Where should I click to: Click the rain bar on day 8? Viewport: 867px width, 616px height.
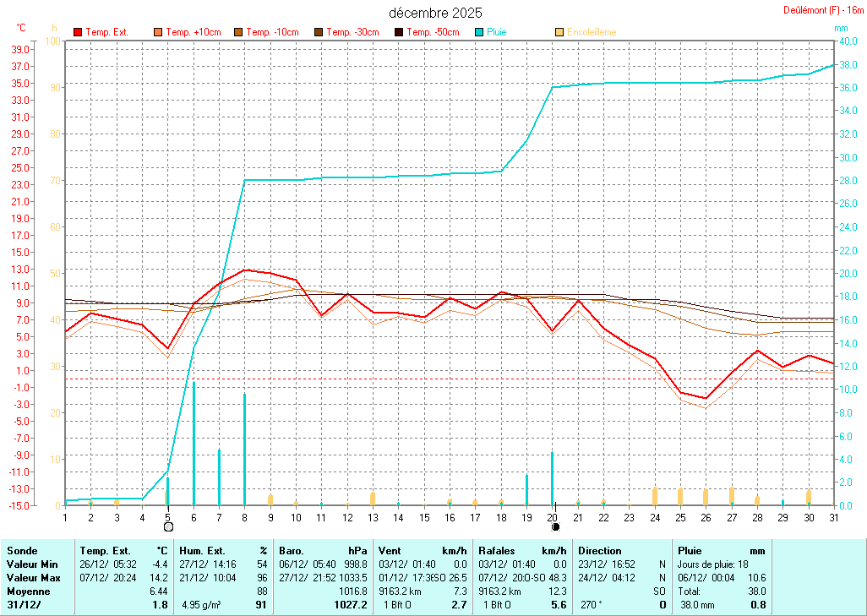[x=245, y=449]
